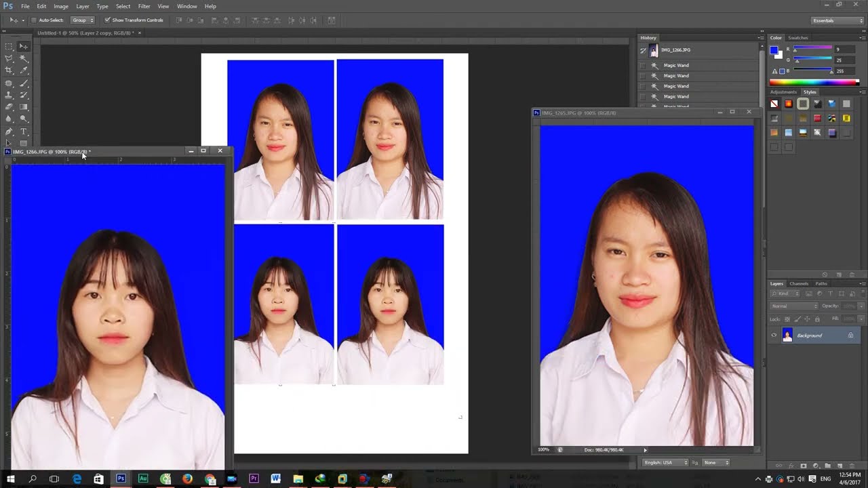The width and height of the screenshot is (868, 488).
Task: Open the File menu
Action: tap(25, 6)
